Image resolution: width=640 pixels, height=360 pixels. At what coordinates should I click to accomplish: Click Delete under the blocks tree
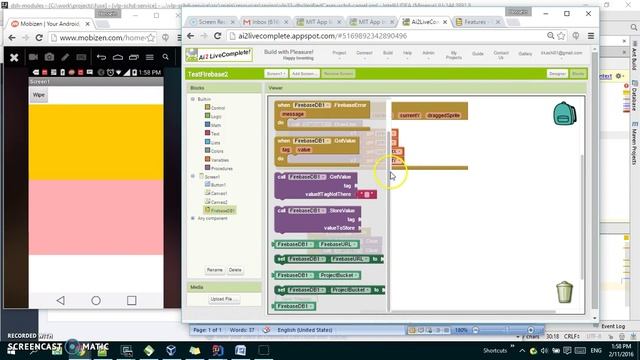[235, 270]
